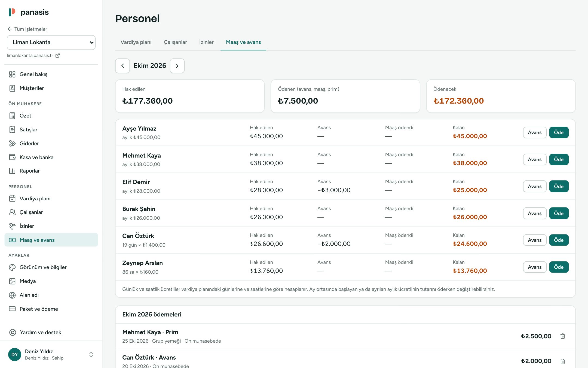Give Avans to Ayşe Yılmaz

click(535, 132)
